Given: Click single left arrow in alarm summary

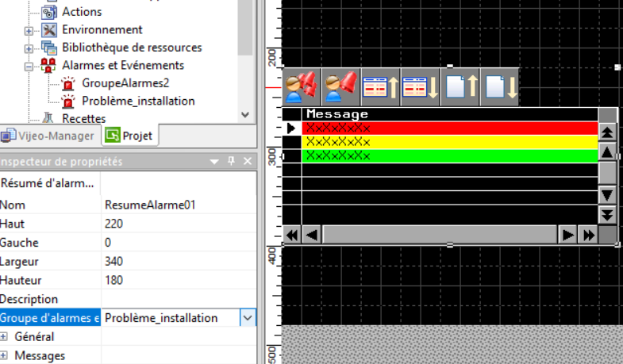Looking at the screenshot, I should click(x=311, y=235).
